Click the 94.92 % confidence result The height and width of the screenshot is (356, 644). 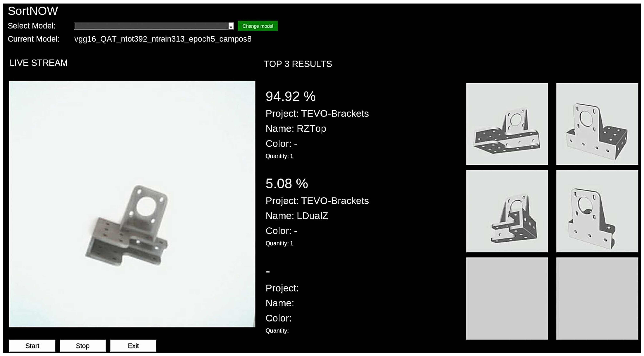click(x=290, y=96)
